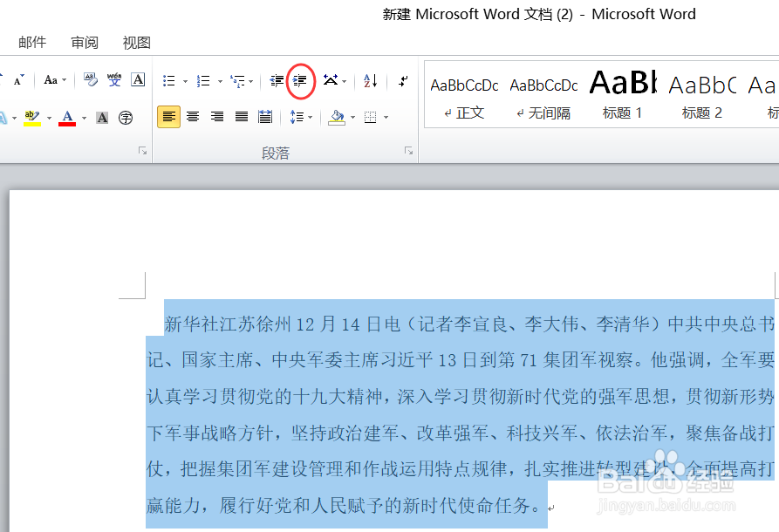Click the Clear Formatting icon
The width and height of the screenshot is (779, 532).
point(90,80)
